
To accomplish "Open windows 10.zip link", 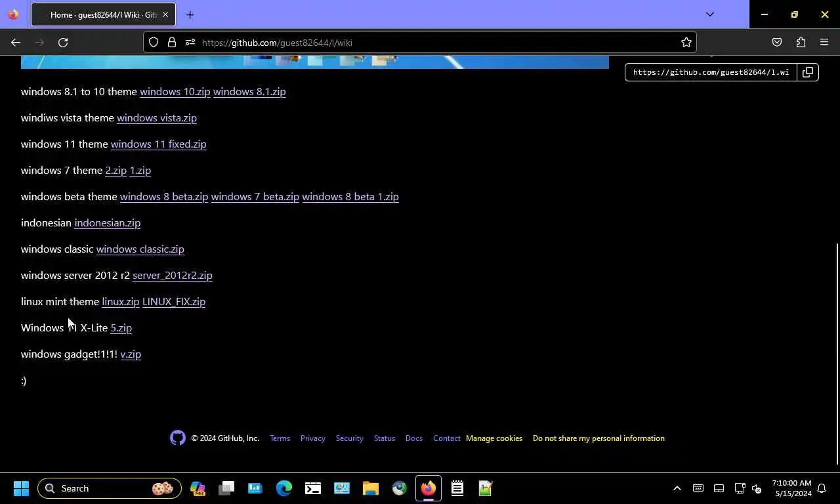I will coord(175,91).
